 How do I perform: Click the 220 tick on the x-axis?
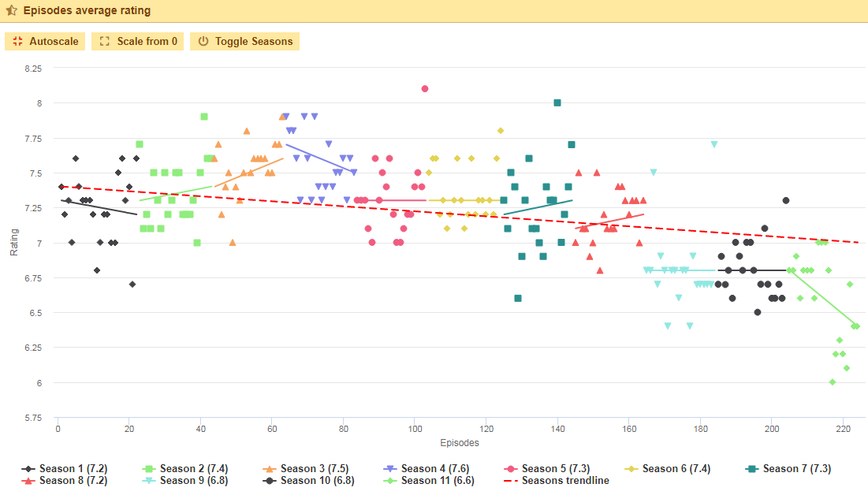pos(843,429)
